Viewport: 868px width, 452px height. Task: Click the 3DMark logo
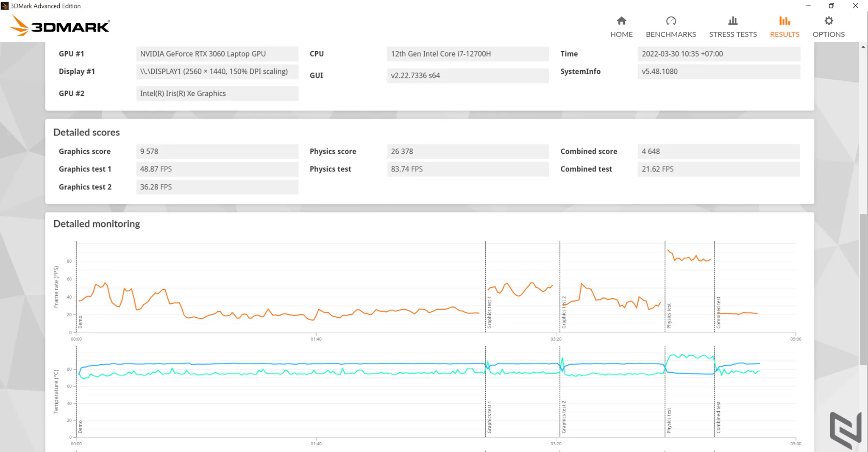tap(59, 26)
